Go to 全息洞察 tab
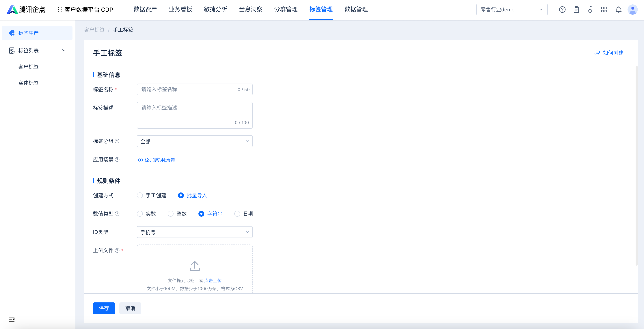The image size is (644, 329). pos(250,9)
